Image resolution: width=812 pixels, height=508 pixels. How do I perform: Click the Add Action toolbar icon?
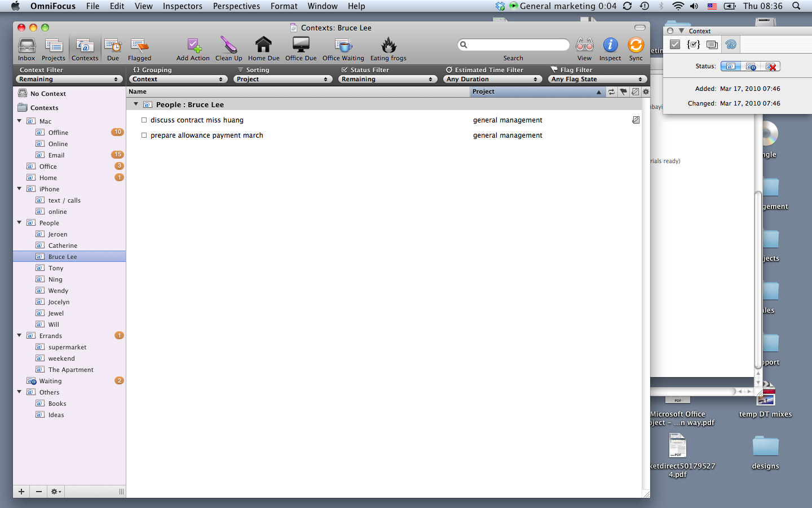click(x=193, y=49)
